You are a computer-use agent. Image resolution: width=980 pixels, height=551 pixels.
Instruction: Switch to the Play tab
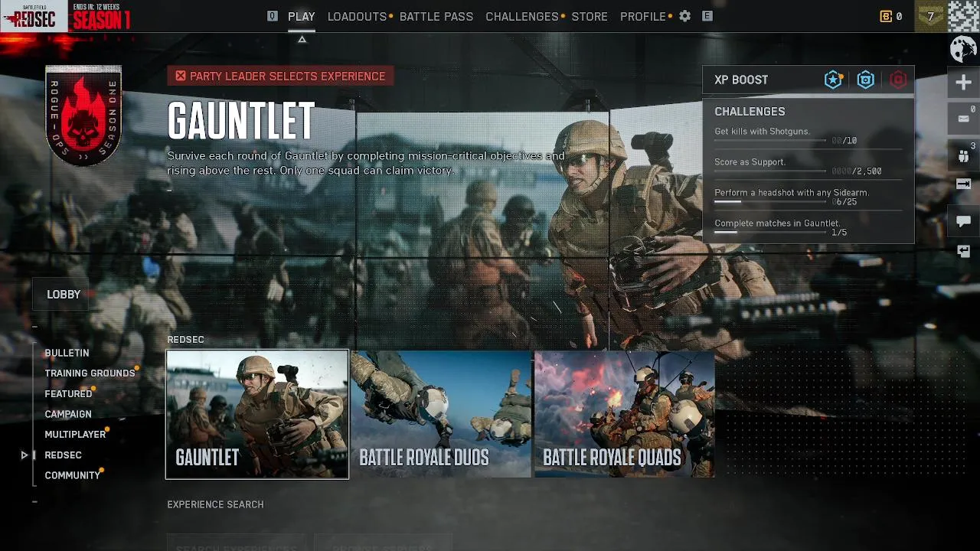pos(302,16)
